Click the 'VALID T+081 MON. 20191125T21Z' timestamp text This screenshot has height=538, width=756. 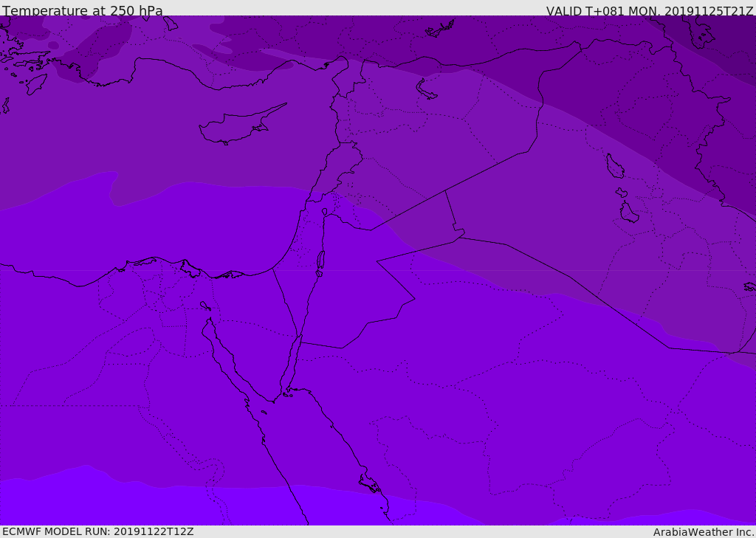[650, 11]
